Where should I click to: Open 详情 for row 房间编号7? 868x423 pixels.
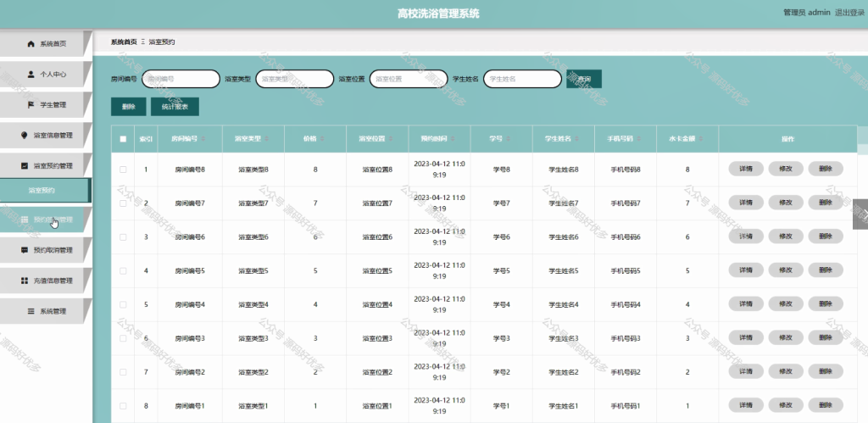pyautogui.click(x=746, y=203)
